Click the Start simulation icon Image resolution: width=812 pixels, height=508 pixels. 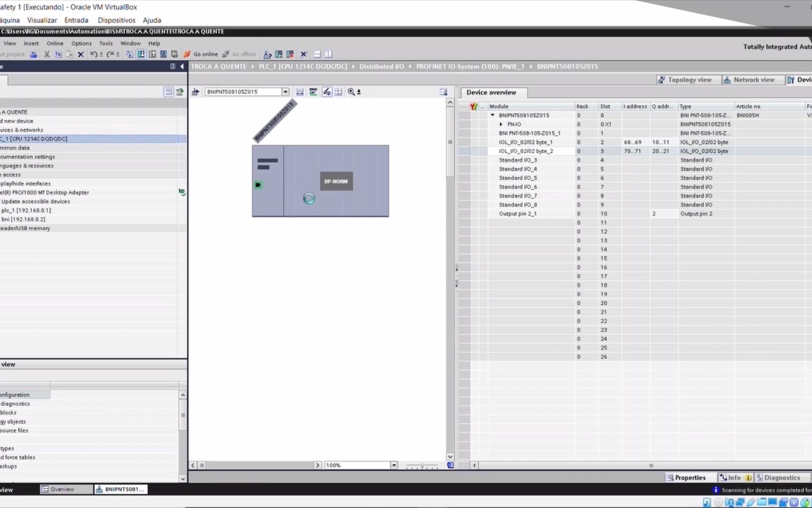pyautogui.click(x=163, y=54)
